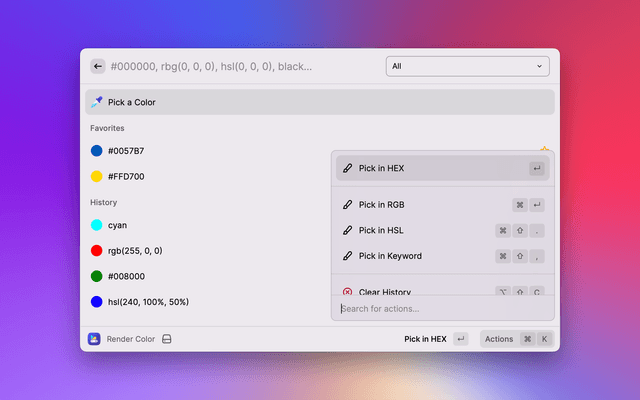Click the pen icon next to Pick in Keyword
This screenshot has width=640, height=400.
(x=347, y=256)
